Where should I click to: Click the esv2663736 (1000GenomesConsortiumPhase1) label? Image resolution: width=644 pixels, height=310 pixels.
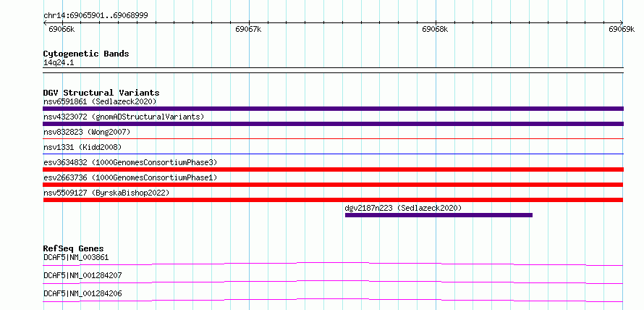pyautogui.click(x=130, y=177)
